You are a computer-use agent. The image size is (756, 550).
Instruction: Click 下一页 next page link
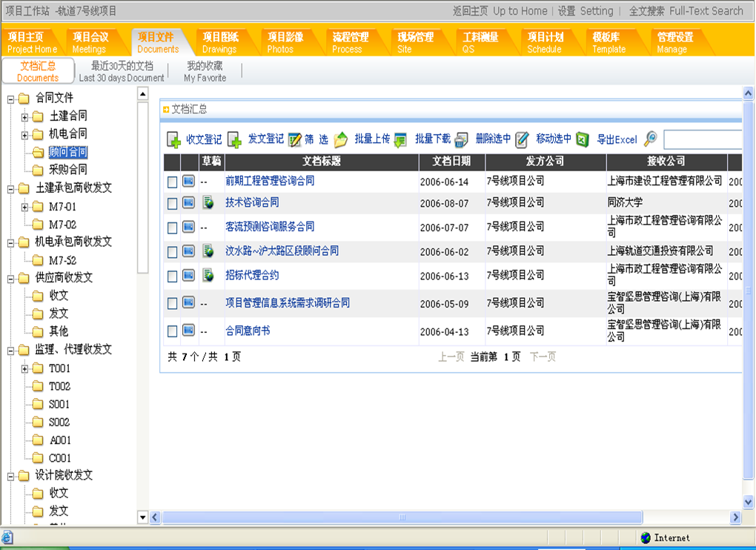[543, 357]
